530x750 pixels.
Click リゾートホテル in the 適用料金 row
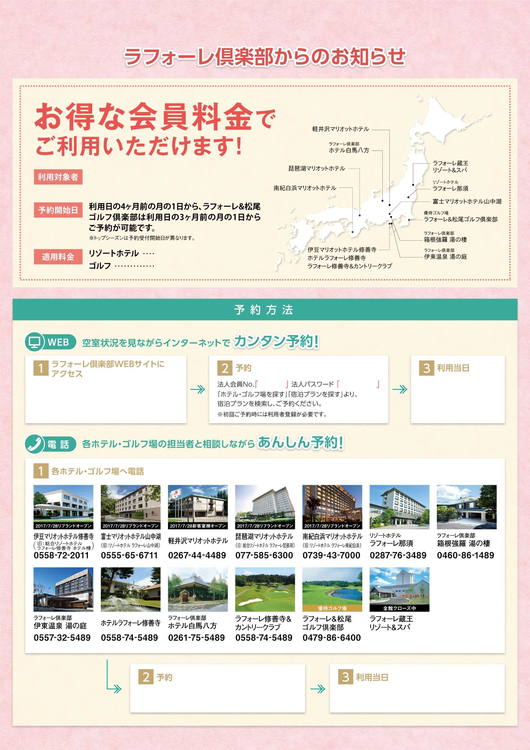[x=113, y=253]
